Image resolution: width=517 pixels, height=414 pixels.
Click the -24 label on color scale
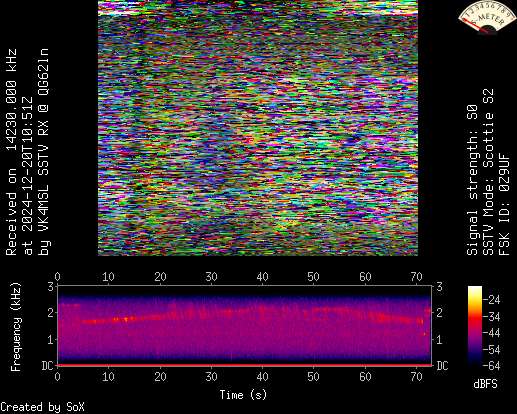pos(492,300)
